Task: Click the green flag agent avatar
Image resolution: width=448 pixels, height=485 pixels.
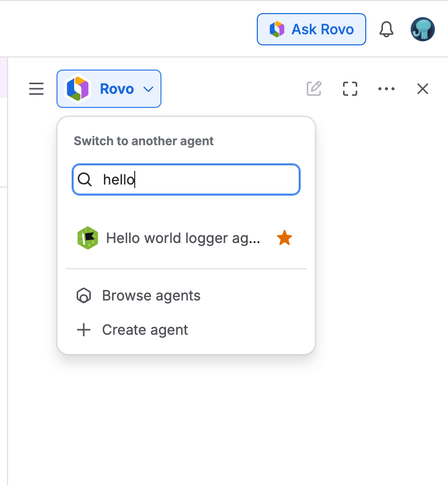Action: 88,238
